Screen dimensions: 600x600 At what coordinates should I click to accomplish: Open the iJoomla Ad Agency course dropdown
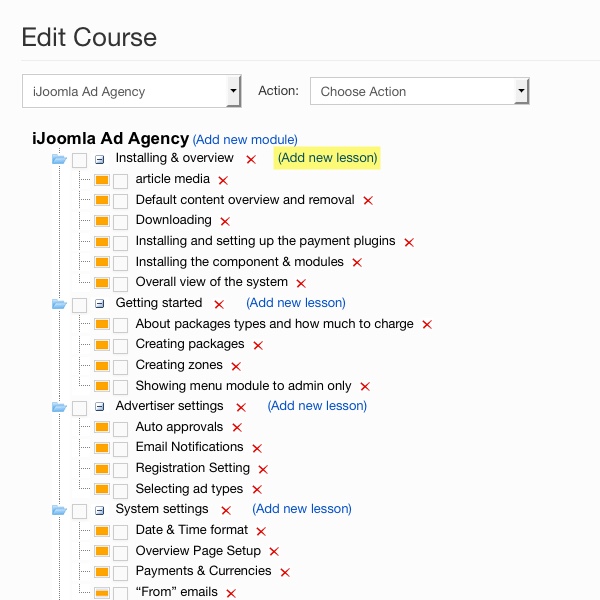(132, 91)
